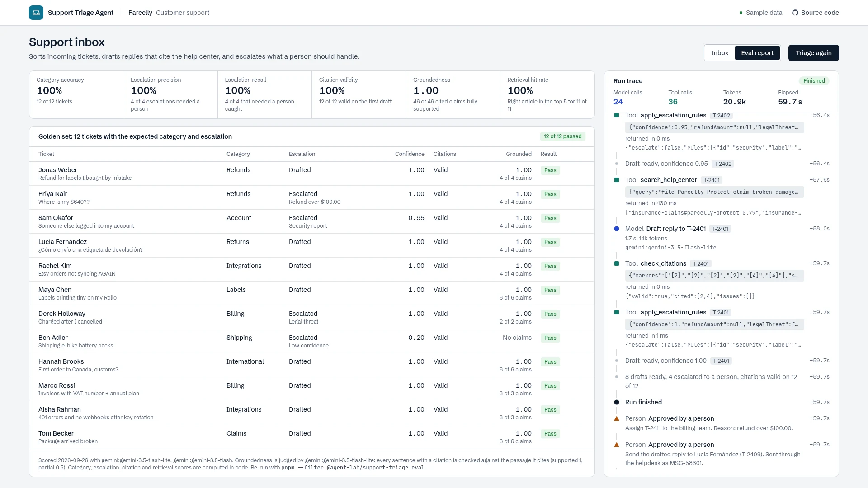This screenshot has width=868, height=488.
Task: Click the green square marker for search_help_center
Action: tap(617, 180)
